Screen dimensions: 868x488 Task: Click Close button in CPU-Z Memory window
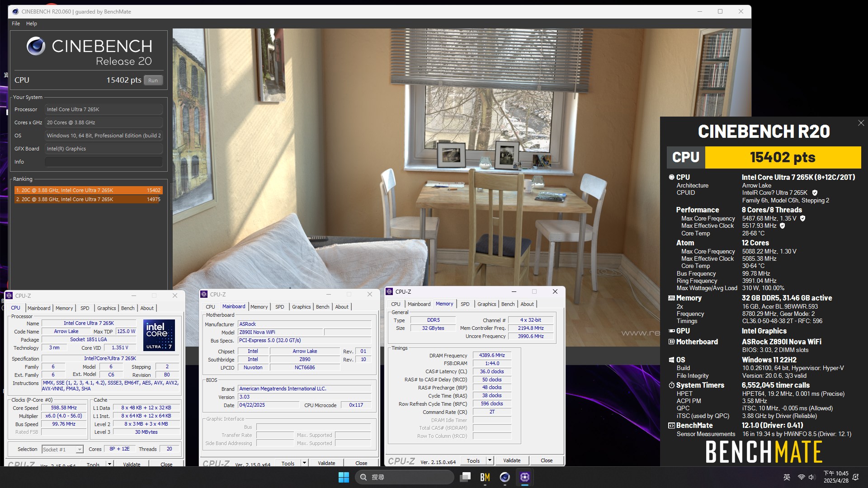[547, 461]
